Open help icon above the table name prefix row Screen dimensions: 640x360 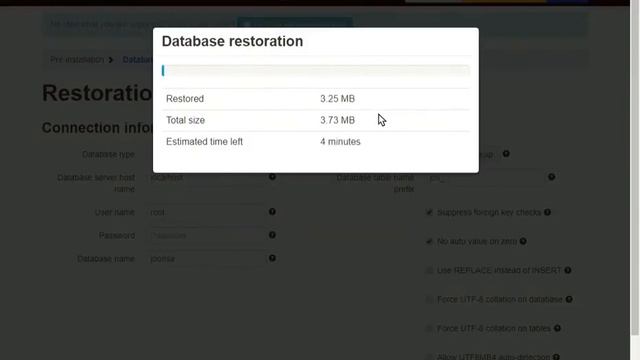pos(506,153)
